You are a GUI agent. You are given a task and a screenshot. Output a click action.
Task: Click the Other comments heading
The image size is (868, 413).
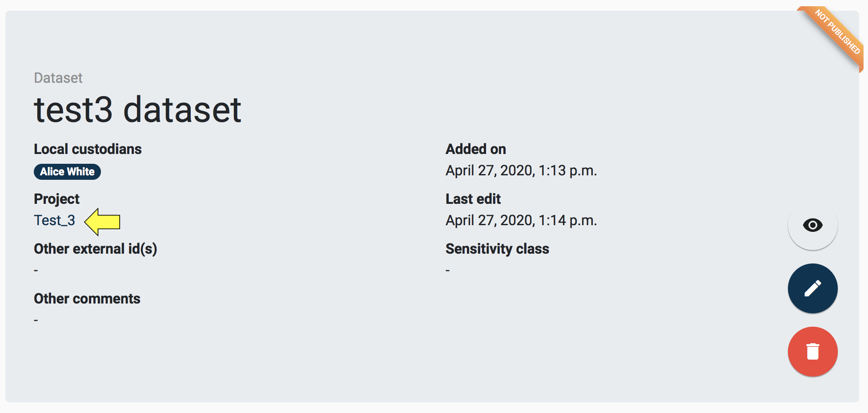coord(87,299)
